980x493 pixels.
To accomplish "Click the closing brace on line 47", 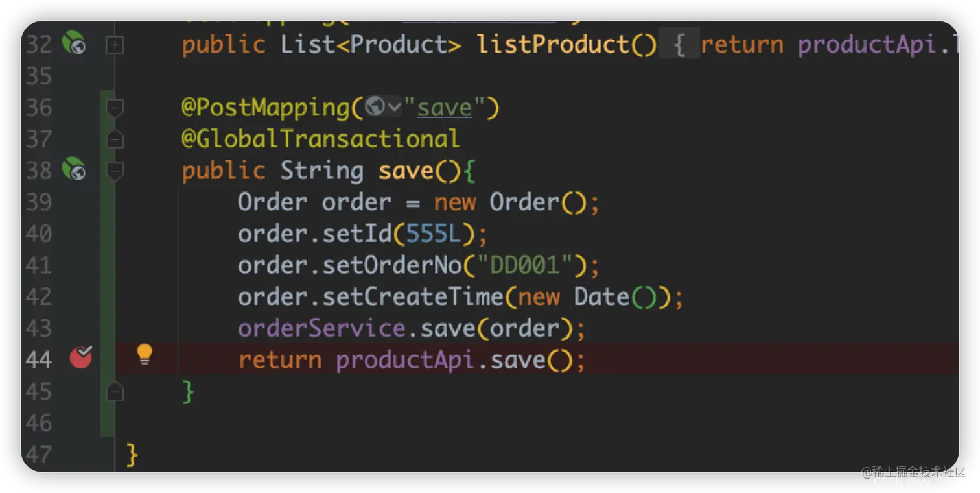I will [132, 455].
